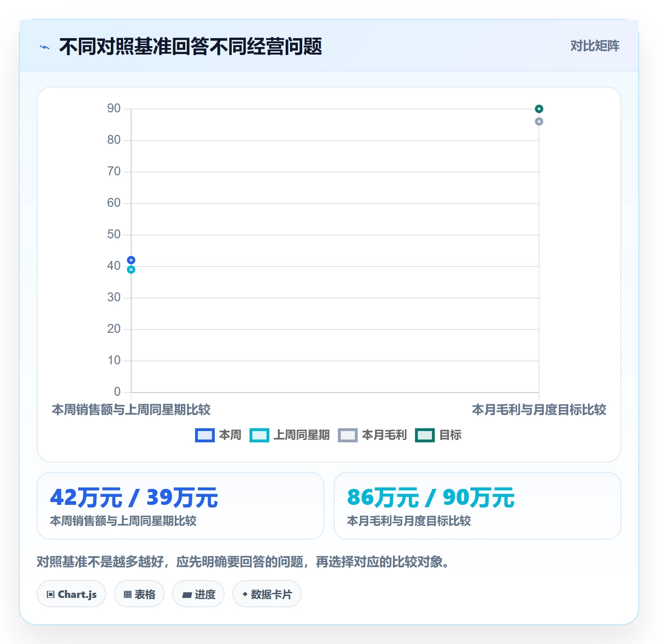
Task: Click the 数据卡片 tag chip
Action: [267, 594]
